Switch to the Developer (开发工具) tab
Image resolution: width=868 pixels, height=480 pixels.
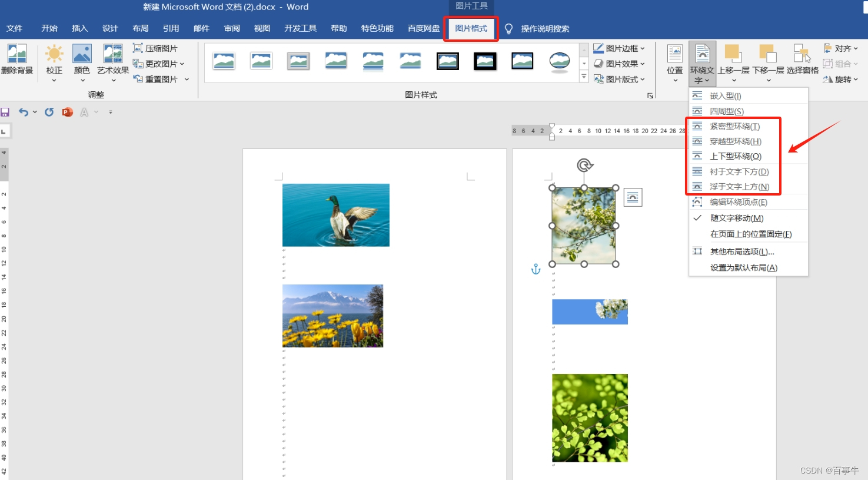pos(301,28)
